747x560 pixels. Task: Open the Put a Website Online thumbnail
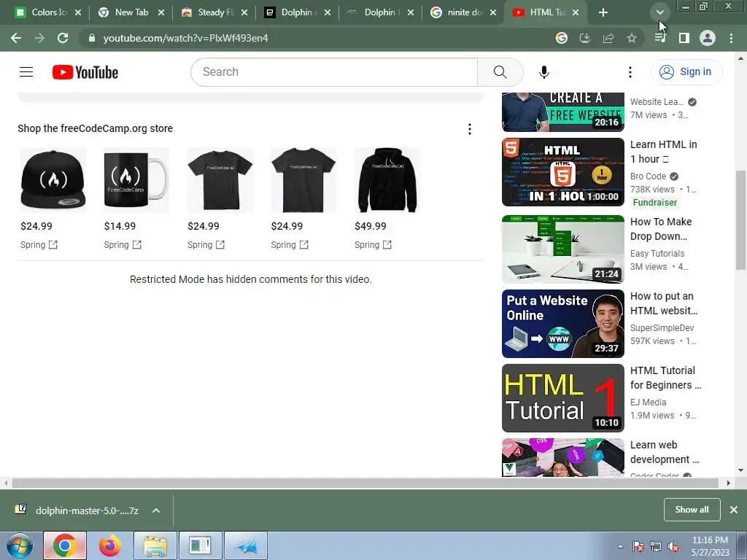(x=562, y=324)
